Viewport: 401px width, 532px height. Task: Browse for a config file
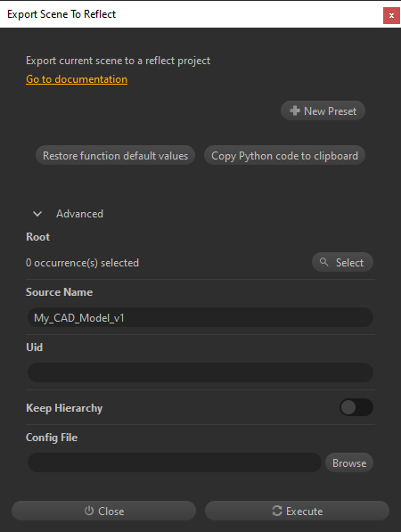(349, 462)
